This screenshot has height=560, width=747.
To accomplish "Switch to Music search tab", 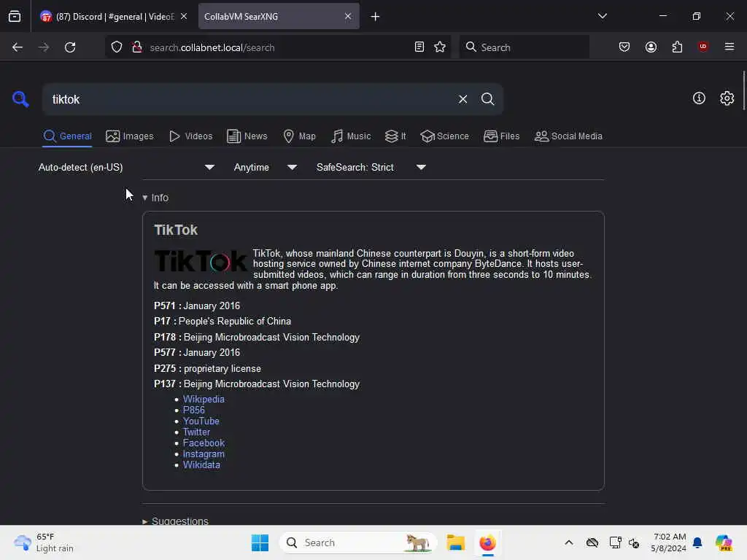I will click(351, 136).
